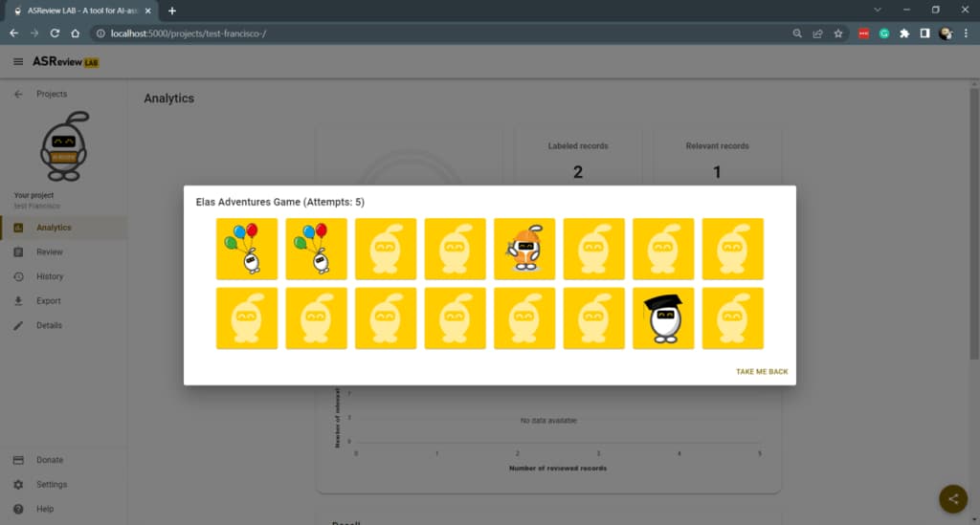Open Settings gear icon in sidebar
The image size is (980, 525).
(18, 485)
